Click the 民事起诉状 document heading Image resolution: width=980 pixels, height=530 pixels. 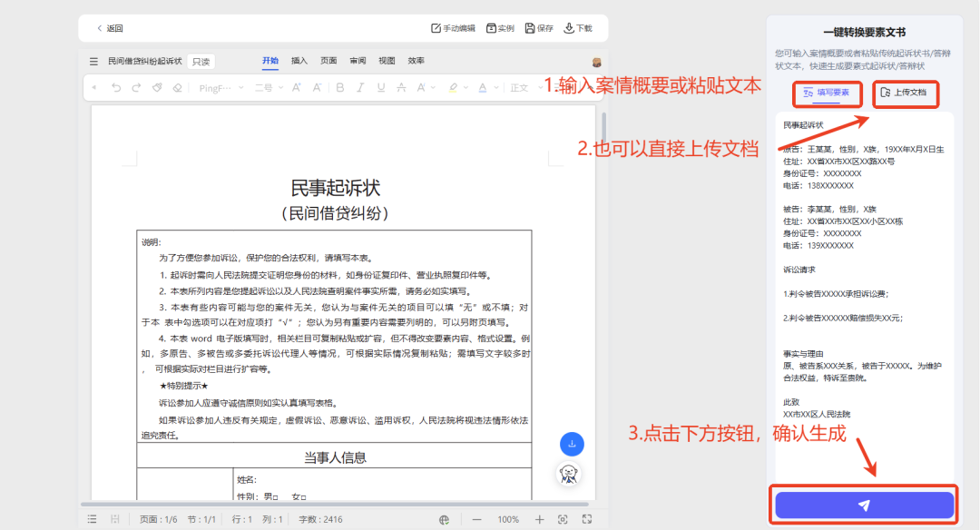click(336, 188)
